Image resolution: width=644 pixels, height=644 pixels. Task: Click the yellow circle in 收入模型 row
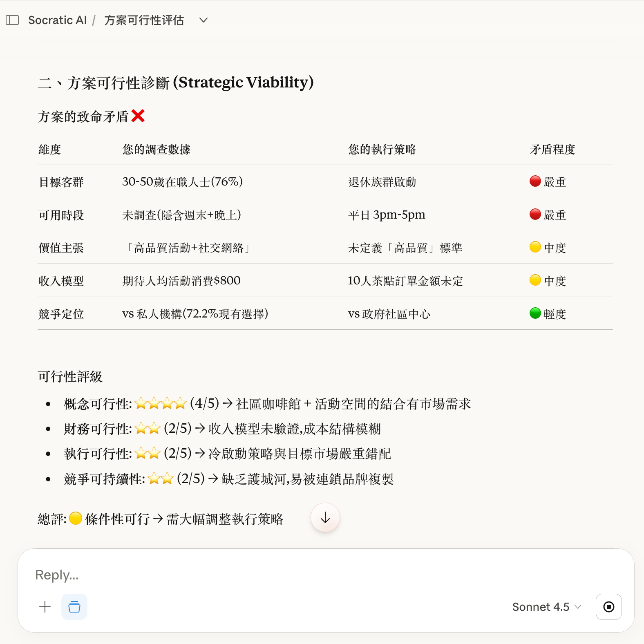(535, 280)
